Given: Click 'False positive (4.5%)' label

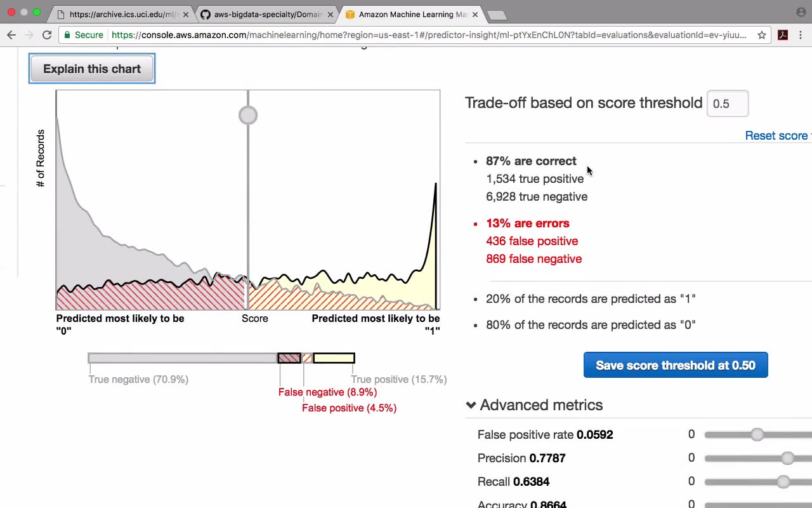Looking at the screenshot, I should pos(349,408).
